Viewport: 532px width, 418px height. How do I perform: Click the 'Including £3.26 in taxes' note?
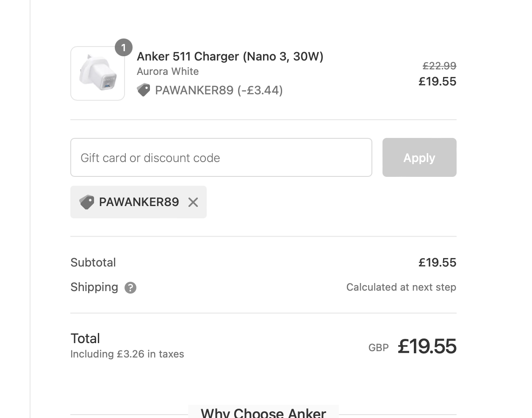[127, 354]
